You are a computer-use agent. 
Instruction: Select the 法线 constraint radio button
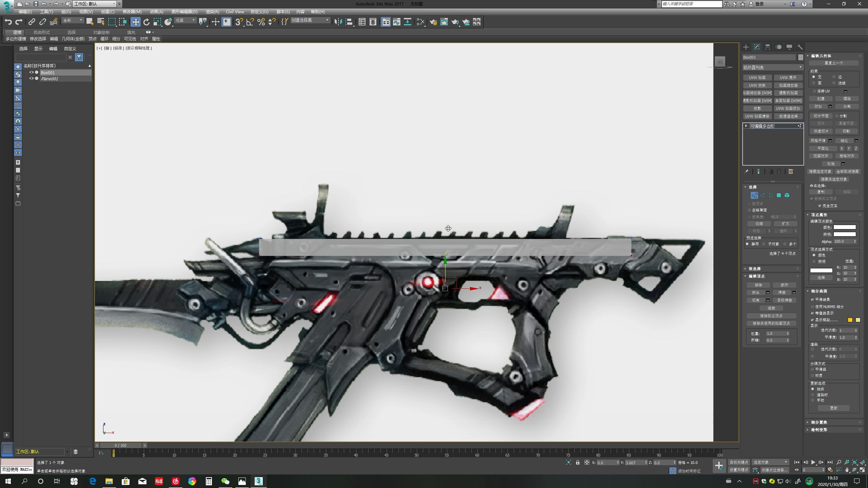835,83
